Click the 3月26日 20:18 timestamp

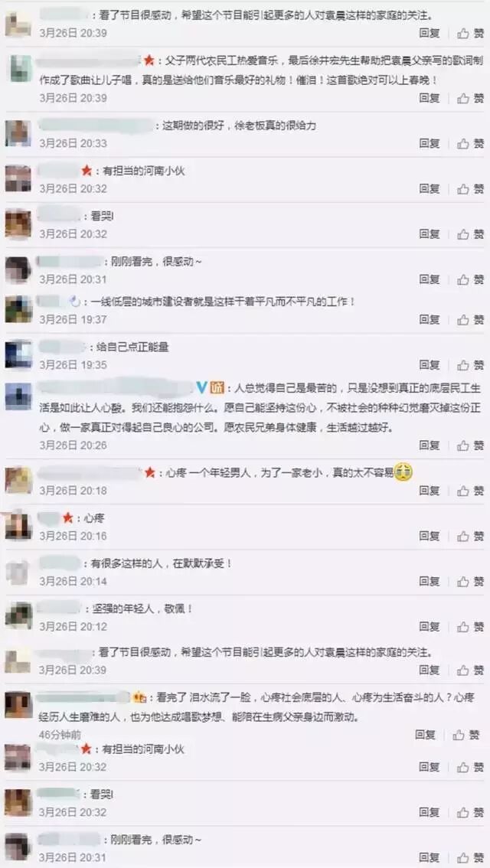click(73, 491)
